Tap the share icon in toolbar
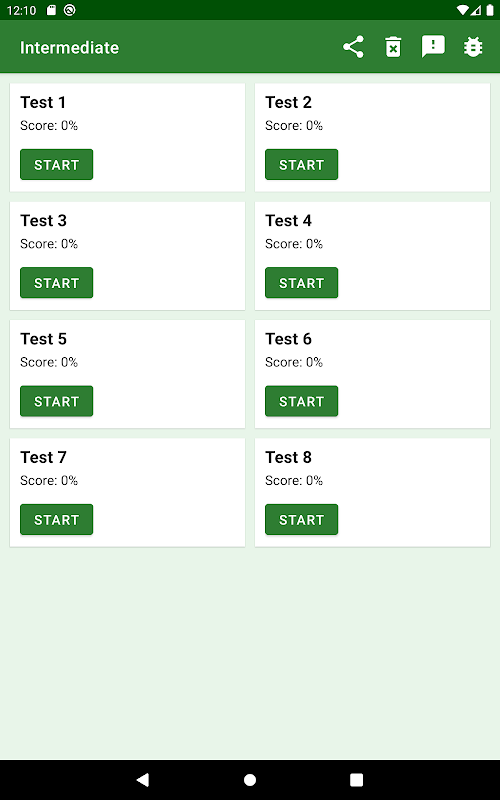The width and height of the screenshot is (500, 800). (x=353, y=47)
